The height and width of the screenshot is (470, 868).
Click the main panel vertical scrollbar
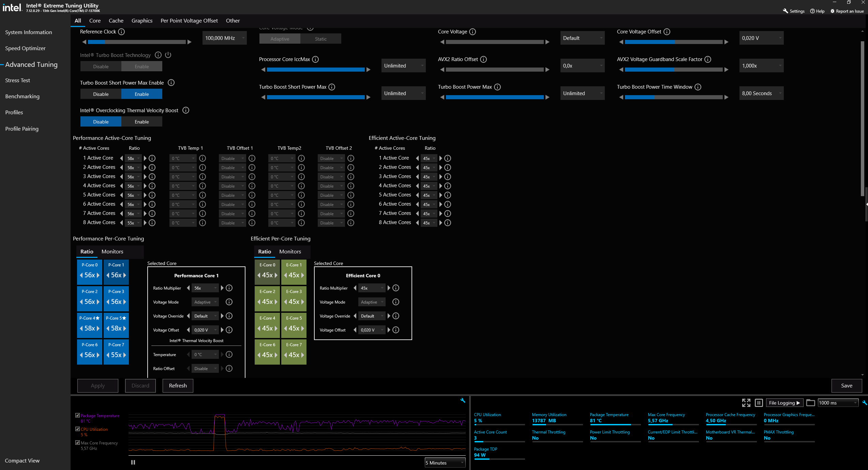point(863,118)
